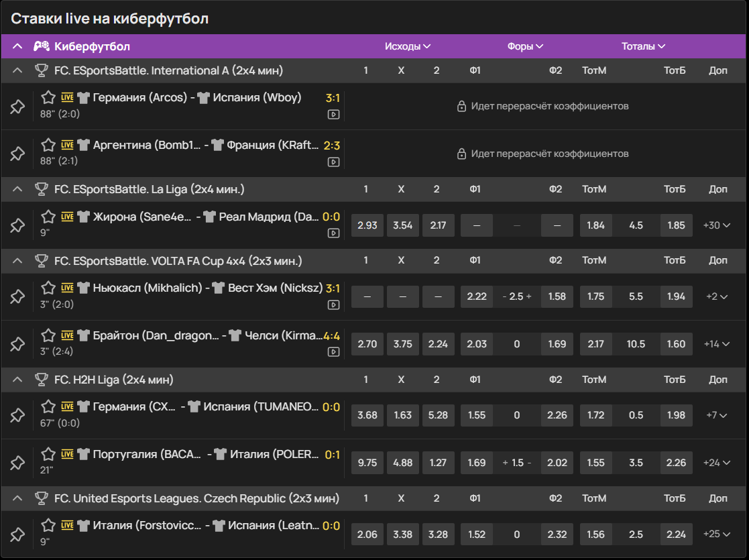749x560 pixels.
Task: Toggle favorite star for Италия (Forstovicc) match
Action: click(x=48, y=525)
